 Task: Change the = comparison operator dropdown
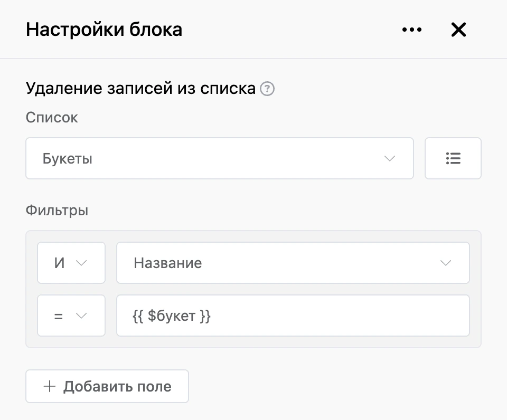(71, 316)
